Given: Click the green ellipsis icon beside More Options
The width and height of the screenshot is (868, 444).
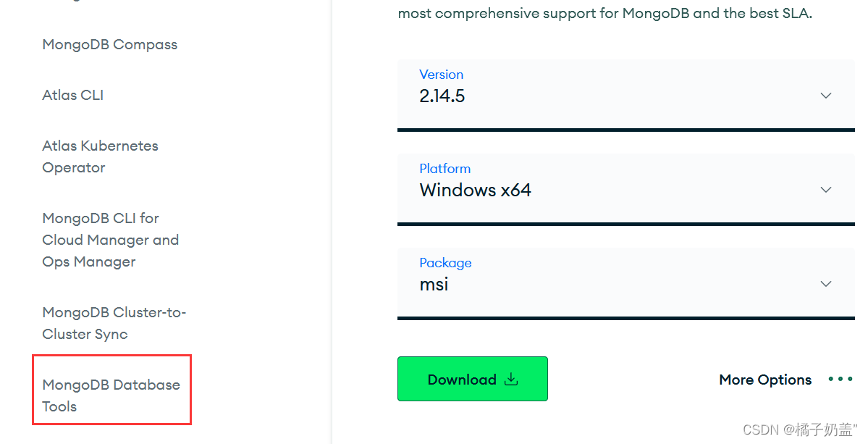Looking at the screenshot, I should point(840,379).
